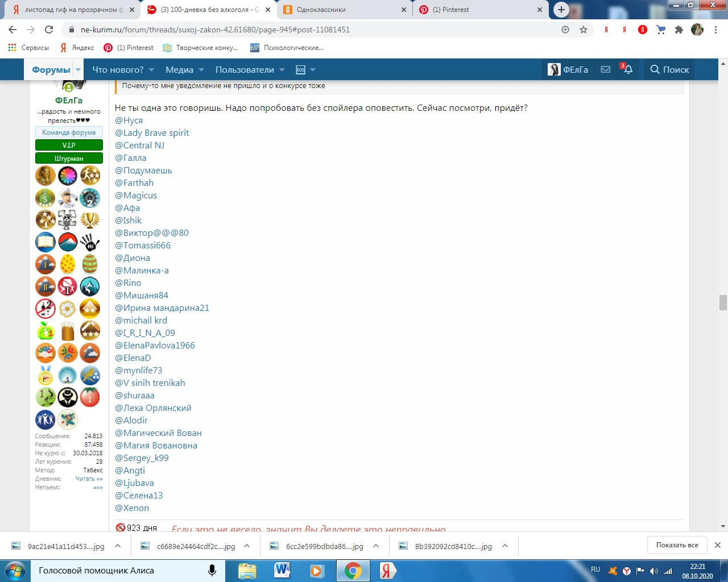Open the forum Поиск search
728x582 pixels.
(669, 69)
